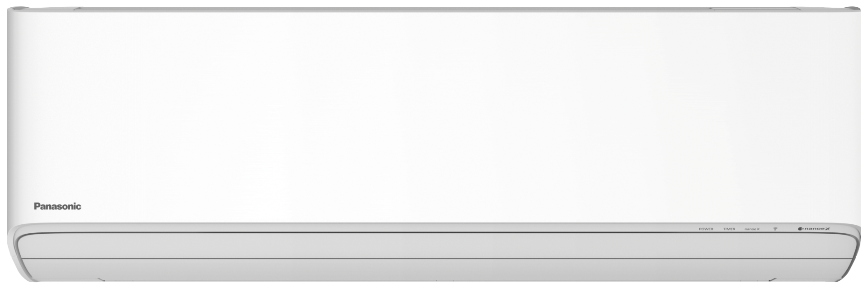Click the Panasonic brand logo
Image resolution: width=868 pixels, height=288 pixels.
pos(57,207)
